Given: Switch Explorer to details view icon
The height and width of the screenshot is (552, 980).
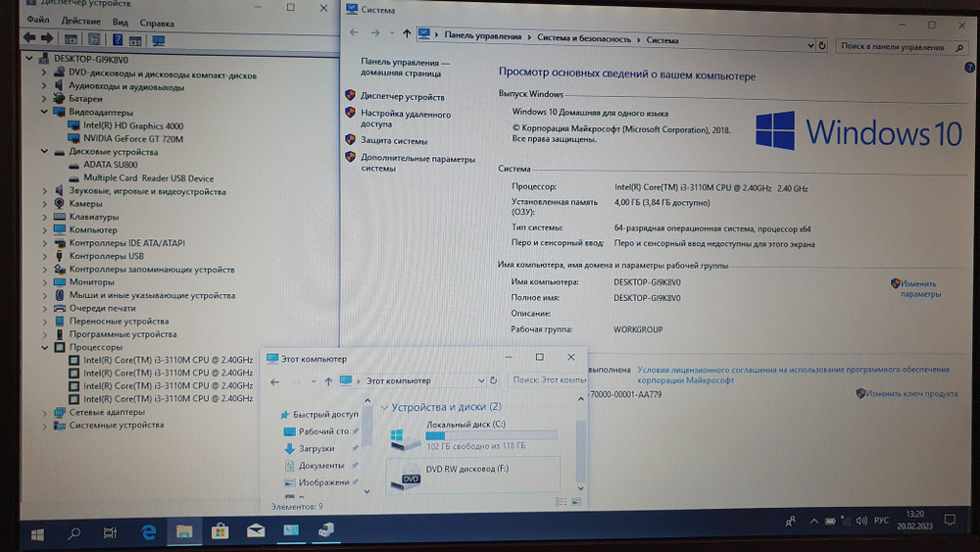Looking at the screenshot, I should point(561,501).
